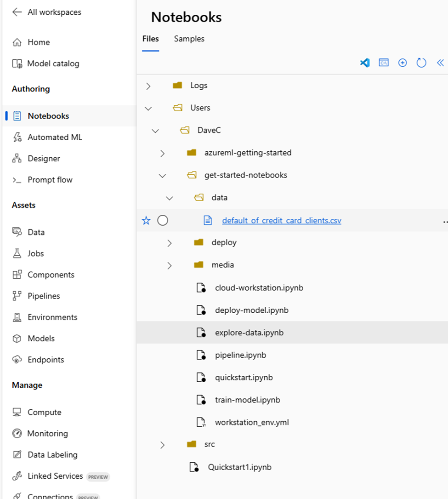This screenshot has width=448, height=499.
Task: Open Endpoints page
Action: point(46,360)
